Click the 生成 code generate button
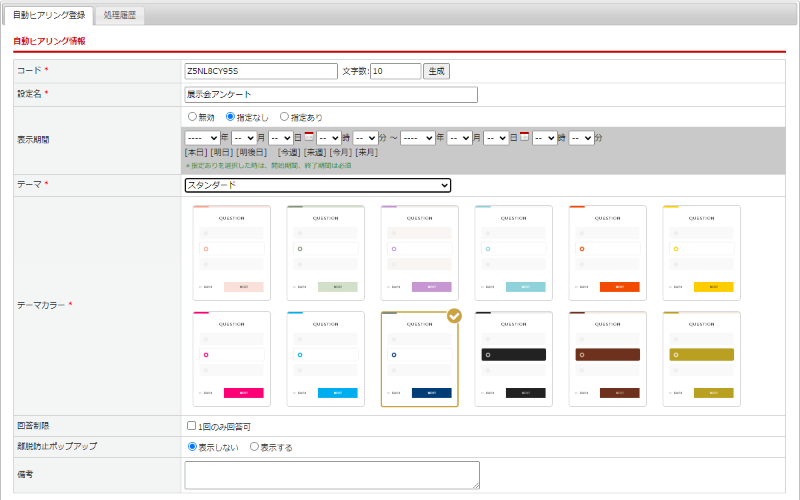Screen dimensions: 800x500 (437, 71)
